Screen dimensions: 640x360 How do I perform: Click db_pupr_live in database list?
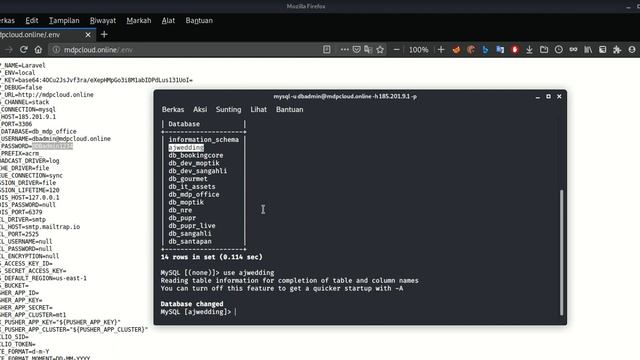click(x=192, y=226)
